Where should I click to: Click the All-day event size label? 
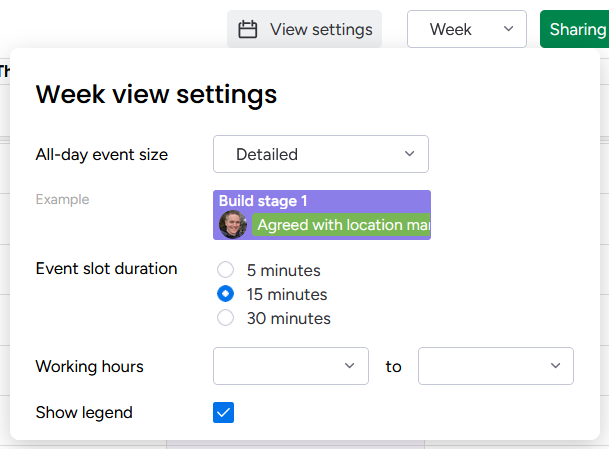pos(102,154)
